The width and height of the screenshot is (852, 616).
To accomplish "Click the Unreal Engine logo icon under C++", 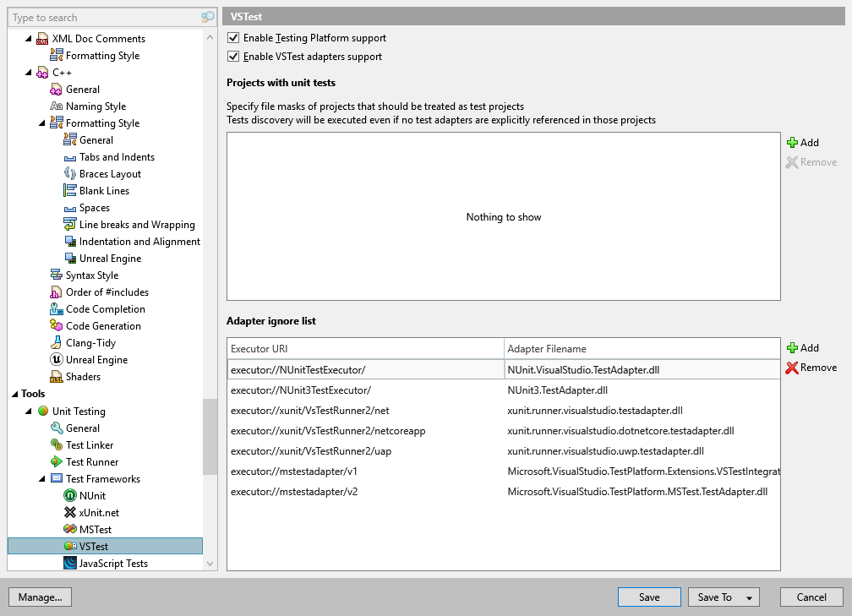I will (56, 360).
